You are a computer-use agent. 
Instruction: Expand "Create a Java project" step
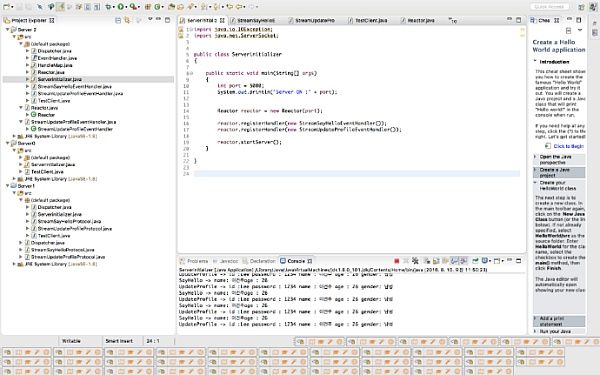(x=535, y=170)
